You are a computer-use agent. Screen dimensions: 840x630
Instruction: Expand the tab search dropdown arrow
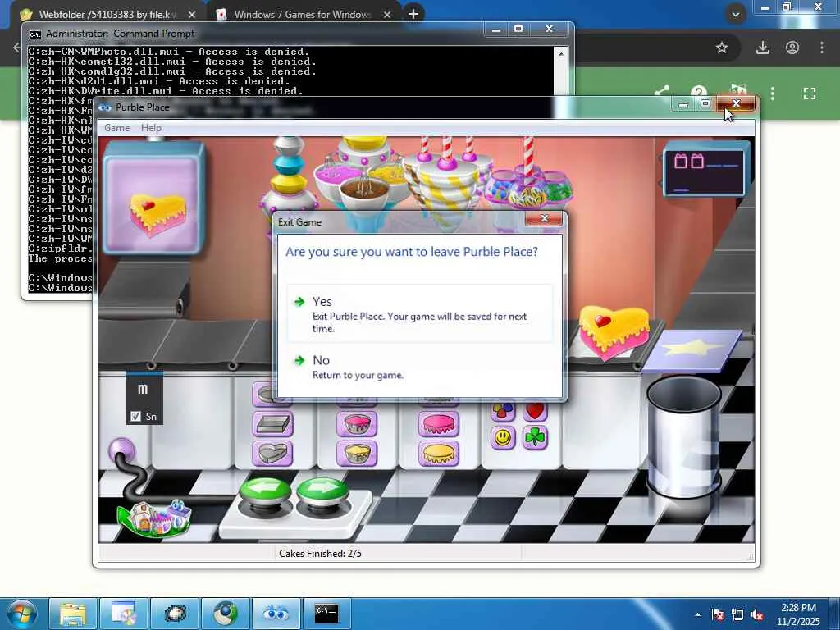(736, 14)
